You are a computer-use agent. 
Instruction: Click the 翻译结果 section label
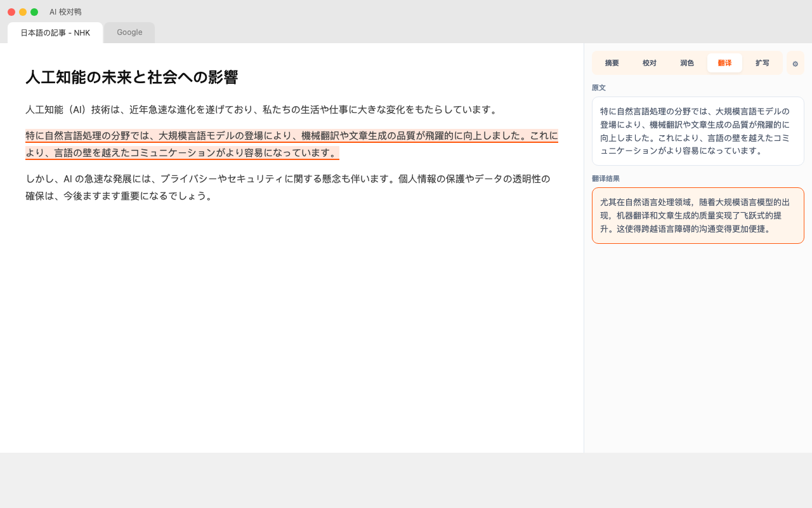click(x=606, y=178)
